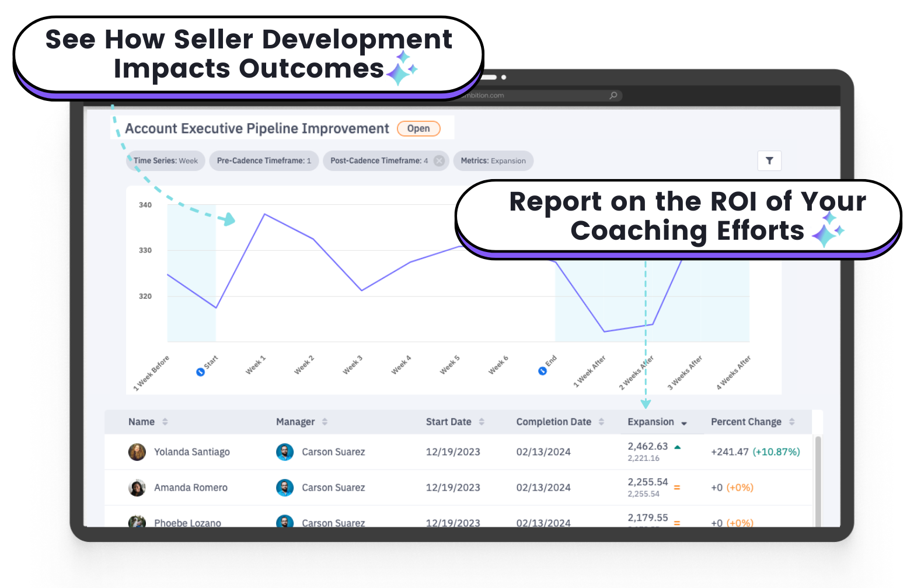Open Yolanda Santiago name link
The width and height of the screenshot is (907, 588).
click(x=192, y=452)
